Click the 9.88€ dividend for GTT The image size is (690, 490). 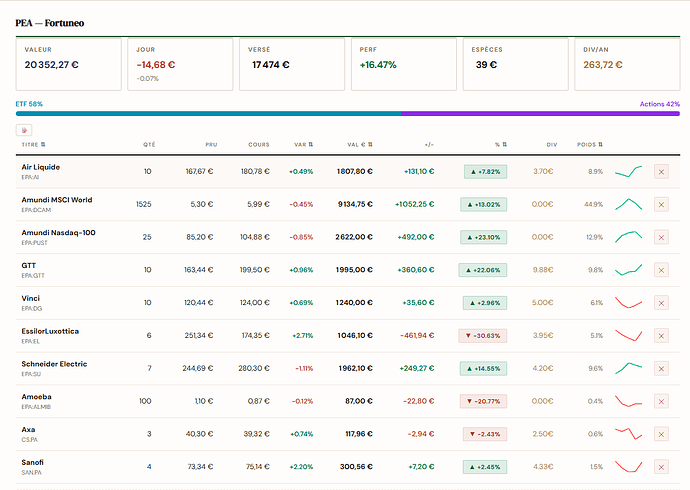coord(543,270)
